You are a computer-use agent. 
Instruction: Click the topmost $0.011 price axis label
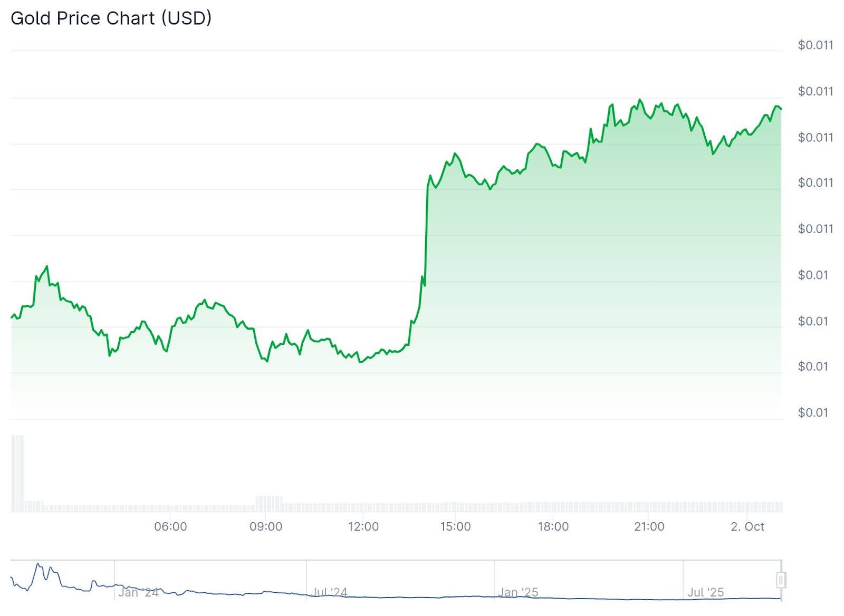[816, 45]
